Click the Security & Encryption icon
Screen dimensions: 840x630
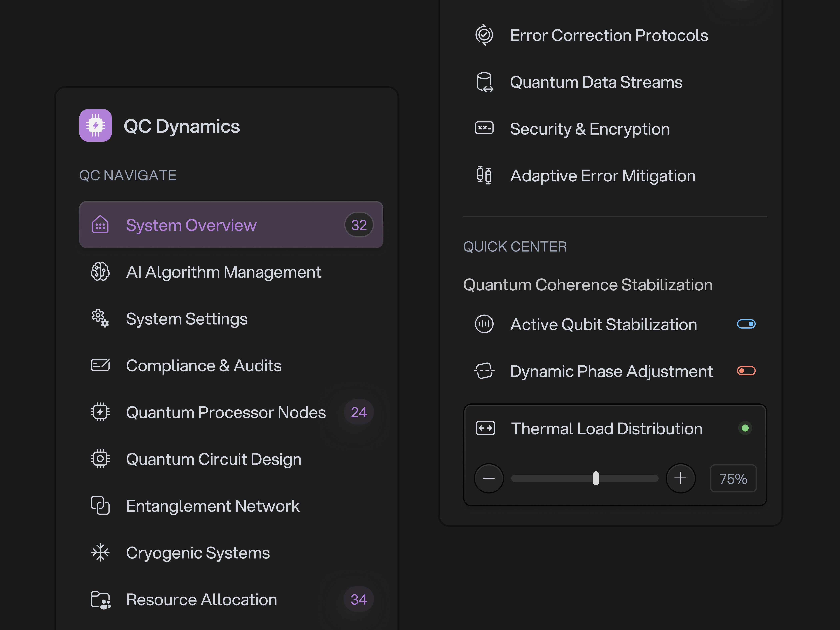point(484,128)
